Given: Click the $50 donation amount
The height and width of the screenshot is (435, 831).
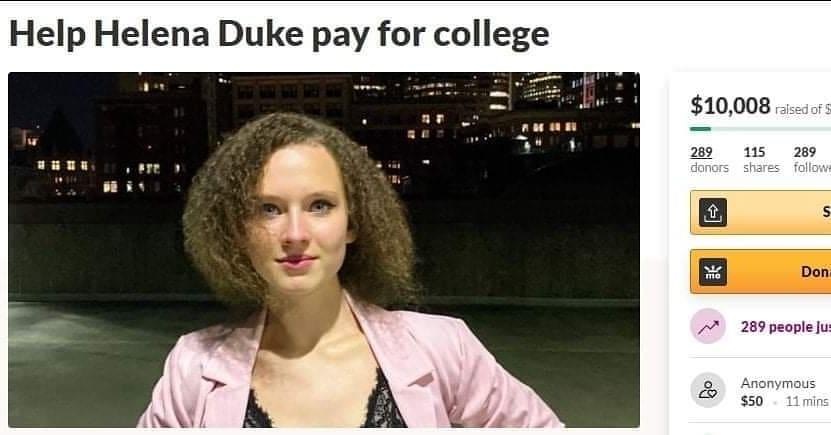Looking at the screenshot, I should pos(752,401).
